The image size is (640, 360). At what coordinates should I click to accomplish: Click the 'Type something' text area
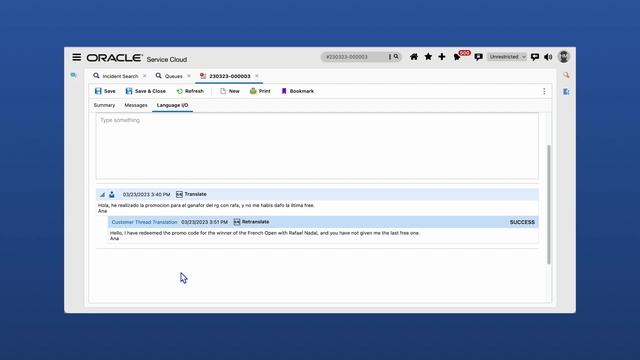click(x=317, y=146)
